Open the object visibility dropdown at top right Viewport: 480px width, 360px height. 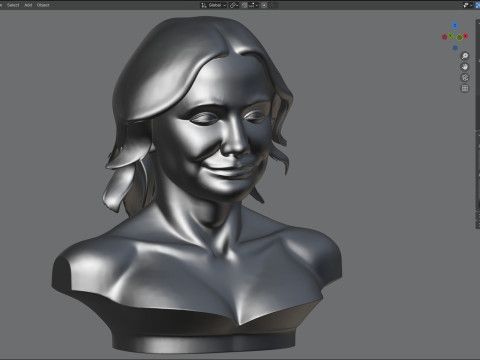coord(468,5)
